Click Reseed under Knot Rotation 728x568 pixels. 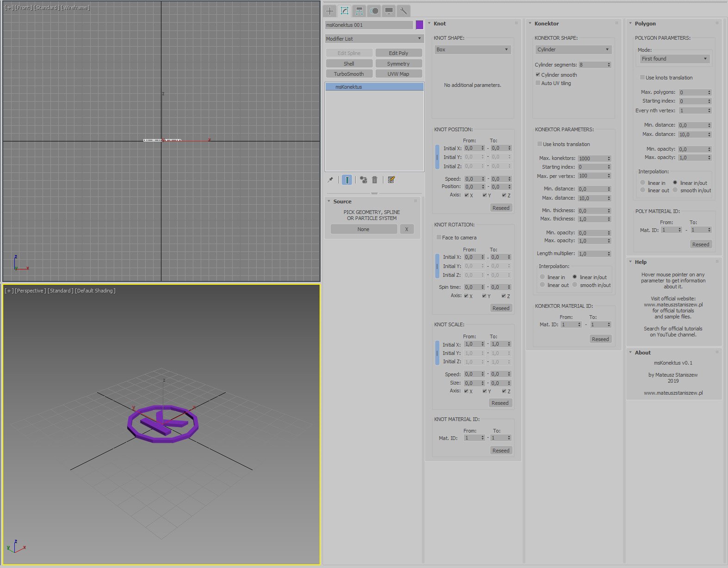click(x=501, y=308)
